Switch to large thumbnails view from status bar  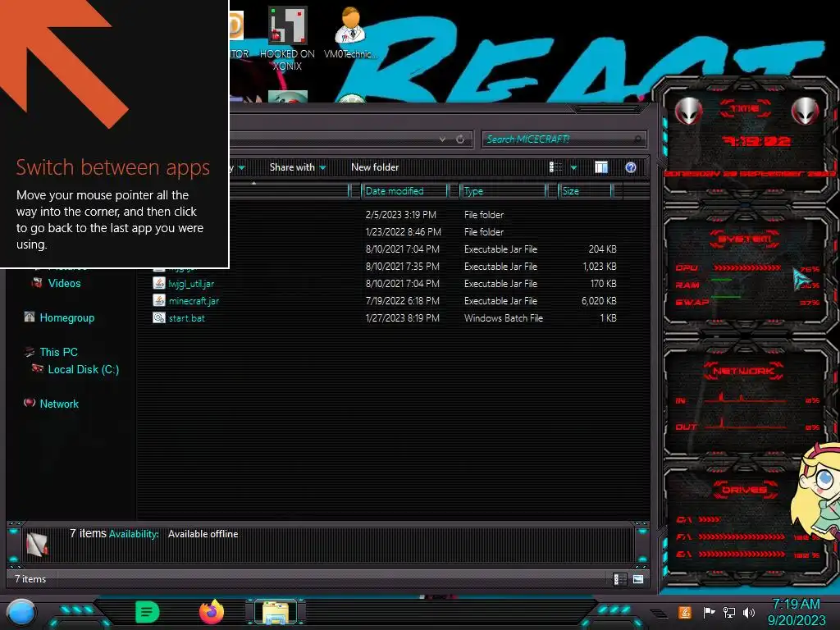point(638,579)
